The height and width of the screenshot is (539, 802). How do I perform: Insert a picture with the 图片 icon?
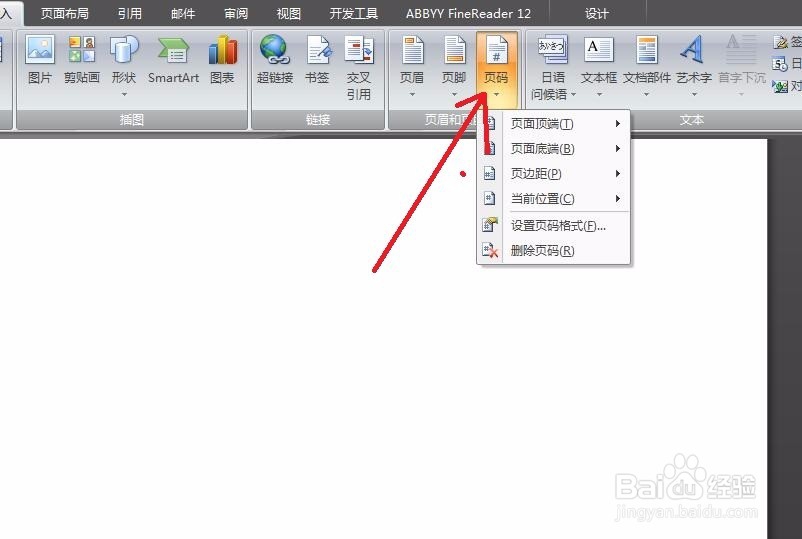point(40,50)
